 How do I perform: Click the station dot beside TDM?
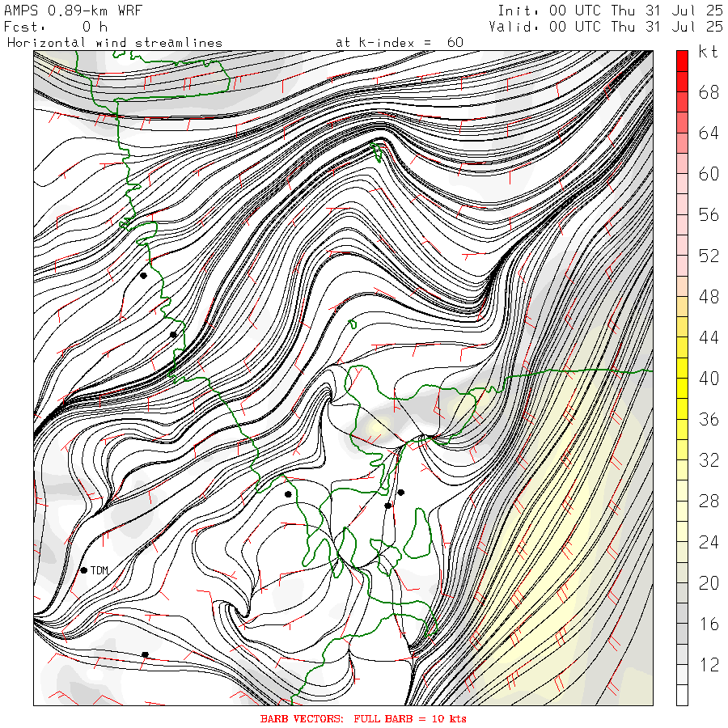point(84,570)
